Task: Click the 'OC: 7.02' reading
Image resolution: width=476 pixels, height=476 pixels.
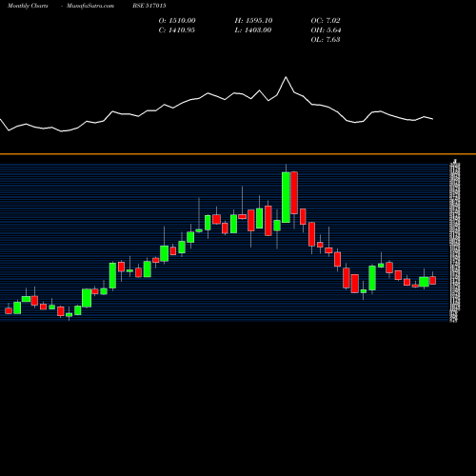Action: click(x=326, y=21)
